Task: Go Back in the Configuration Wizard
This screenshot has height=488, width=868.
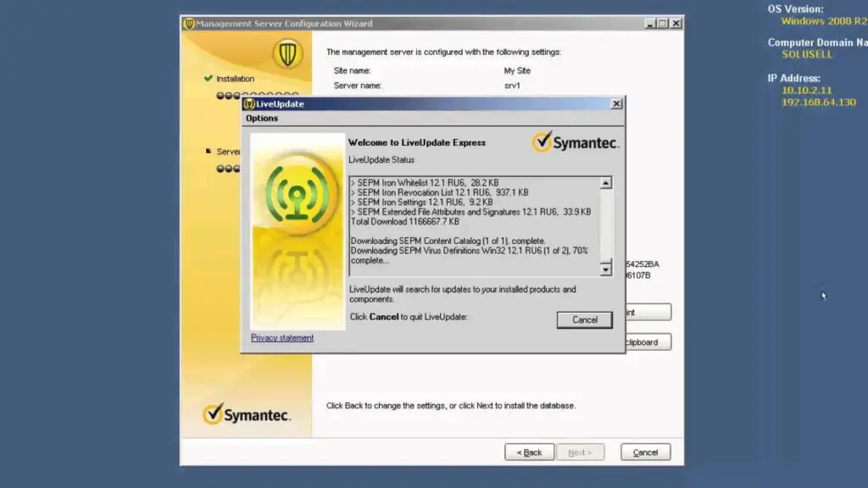Action: [529, 452]
